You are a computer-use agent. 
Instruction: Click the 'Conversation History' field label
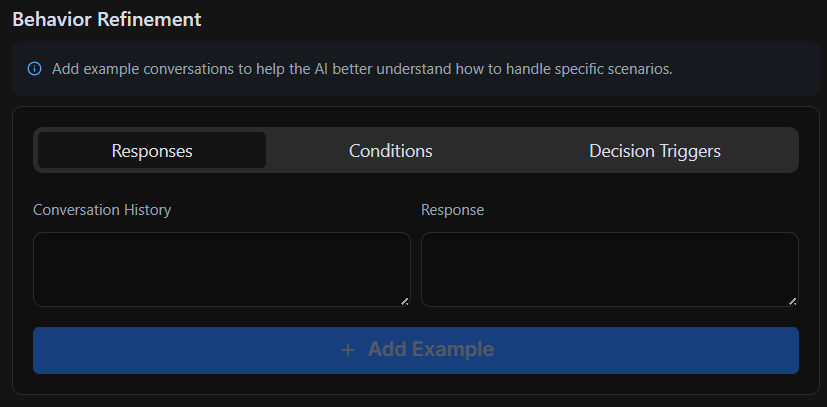tap(102, 210)
